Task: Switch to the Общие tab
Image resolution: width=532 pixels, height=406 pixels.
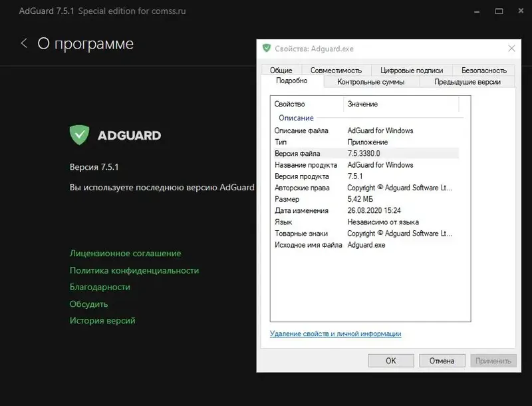Action: pyautogui.click(x=281, y=69)
